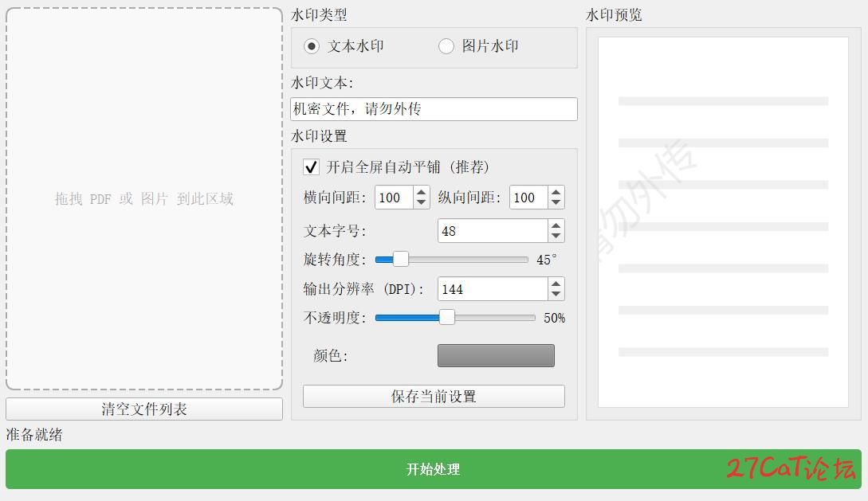Image resolution: width=868 pixels, height=501 pixels.
Task: Click the 旋转角度 slider handle
Action: pyautogui.click(x=401, y=260)
